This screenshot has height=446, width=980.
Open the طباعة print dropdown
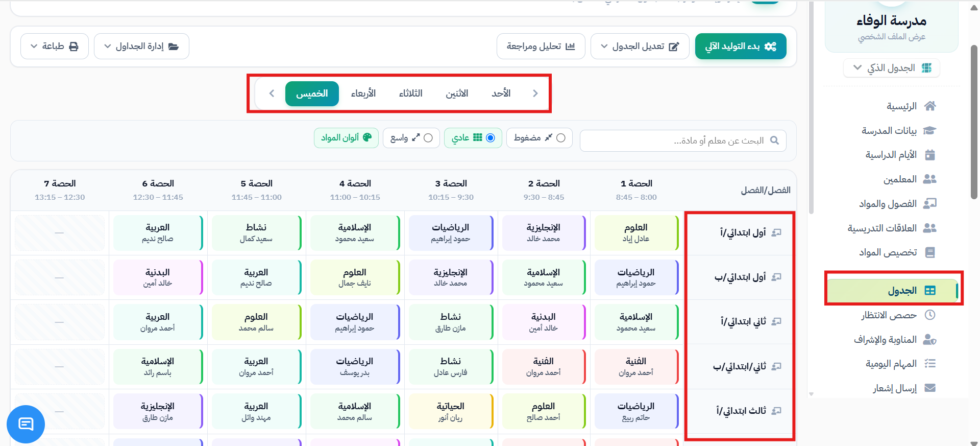click(55, 46)
